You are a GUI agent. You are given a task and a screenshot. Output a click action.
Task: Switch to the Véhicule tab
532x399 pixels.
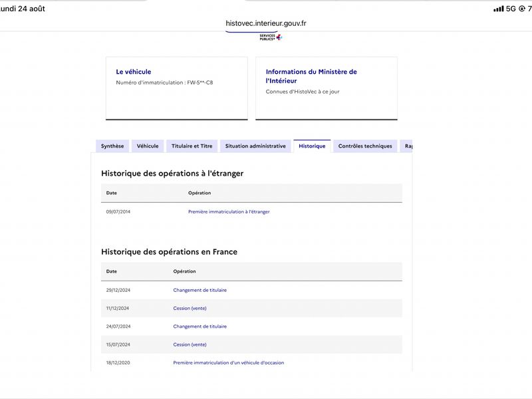[148, 146]
